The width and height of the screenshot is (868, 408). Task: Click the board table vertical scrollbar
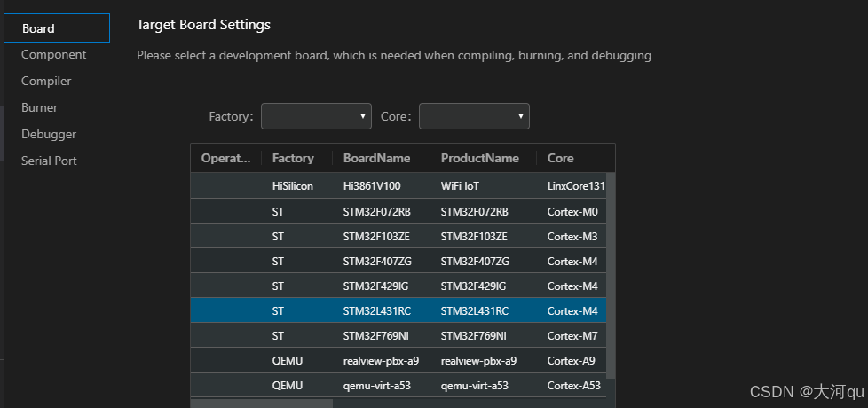coord(611,266)
